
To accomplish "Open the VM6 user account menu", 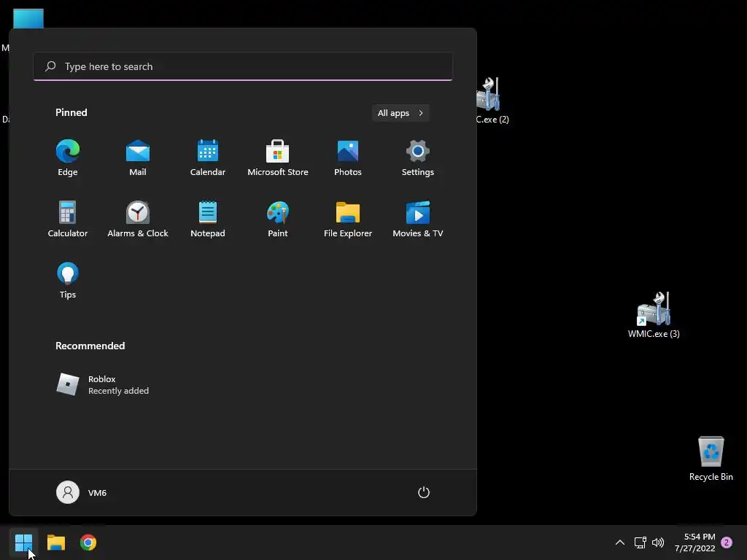I will click(x=82, y=492).
